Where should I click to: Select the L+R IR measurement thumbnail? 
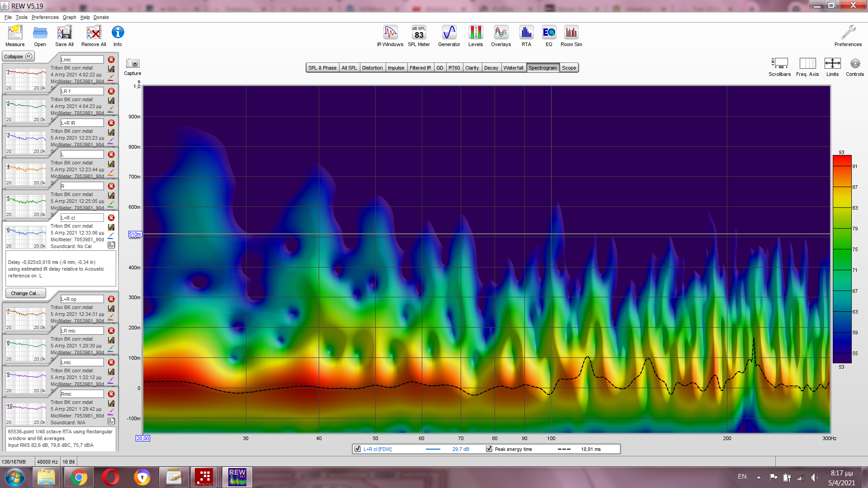point(26,141)
